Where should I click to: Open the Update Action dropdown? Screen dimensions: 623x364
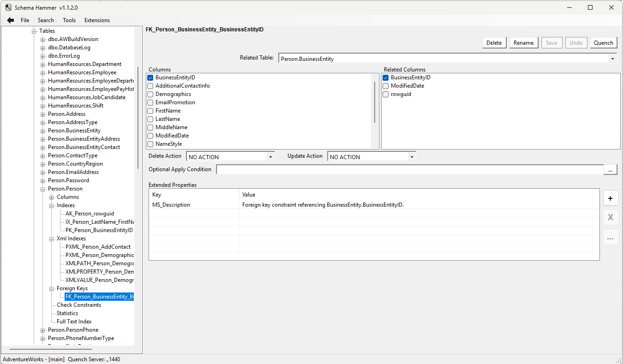pyautogui.click(x=411, y=156)
